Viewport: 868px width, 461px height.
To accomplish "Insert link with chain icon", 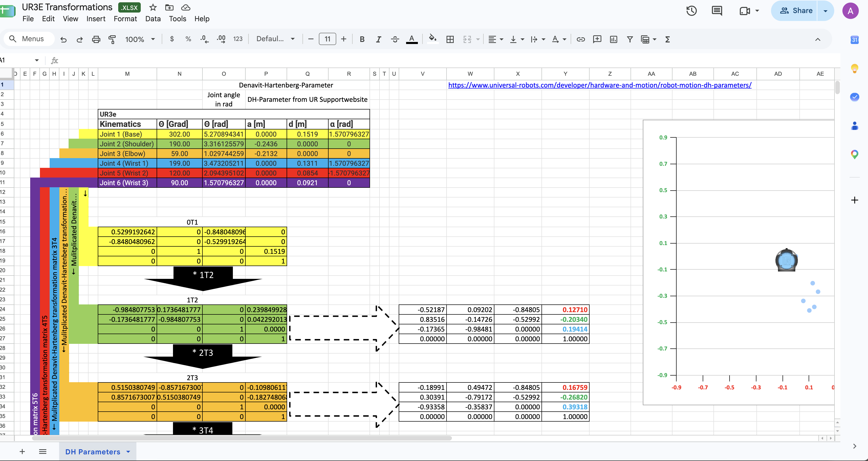I will tap(581, 39).
